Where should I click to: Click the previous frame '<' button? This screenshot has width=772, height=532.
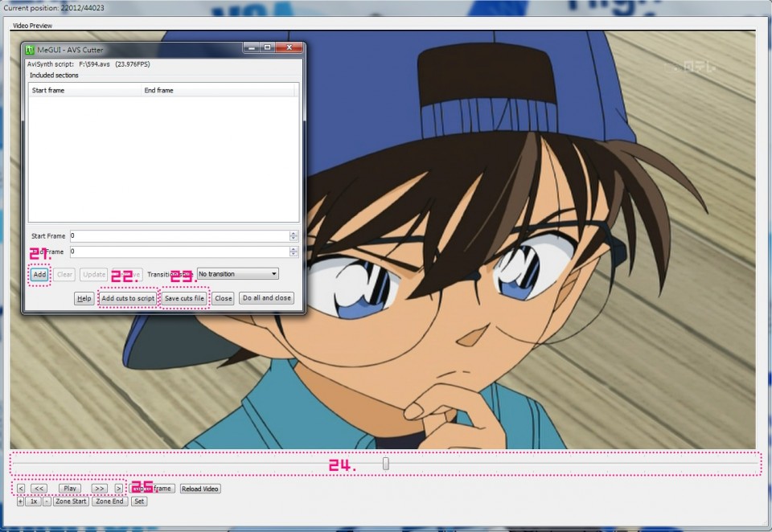click(x=21, y=489)
